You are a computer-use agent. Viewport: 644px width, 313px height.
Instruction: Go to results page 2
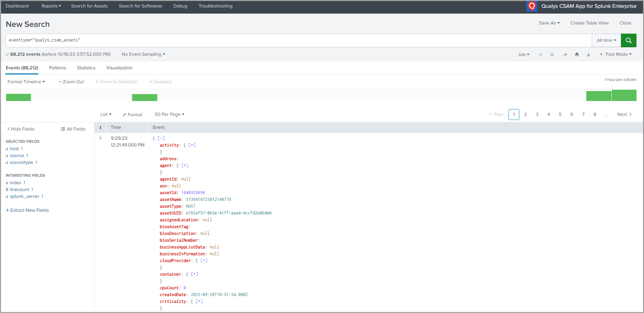point(525,114)
